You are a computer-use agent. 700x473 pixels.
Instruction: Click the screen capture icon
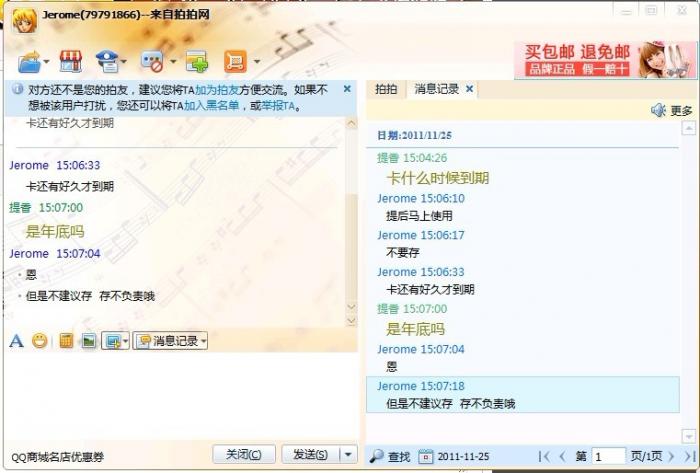point(112,341)
